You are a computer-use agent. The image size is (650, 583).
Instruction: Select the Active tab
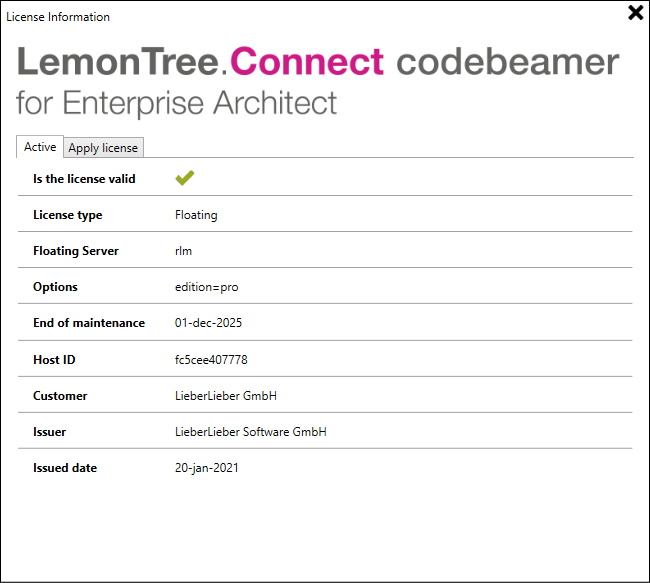point(40,147)
